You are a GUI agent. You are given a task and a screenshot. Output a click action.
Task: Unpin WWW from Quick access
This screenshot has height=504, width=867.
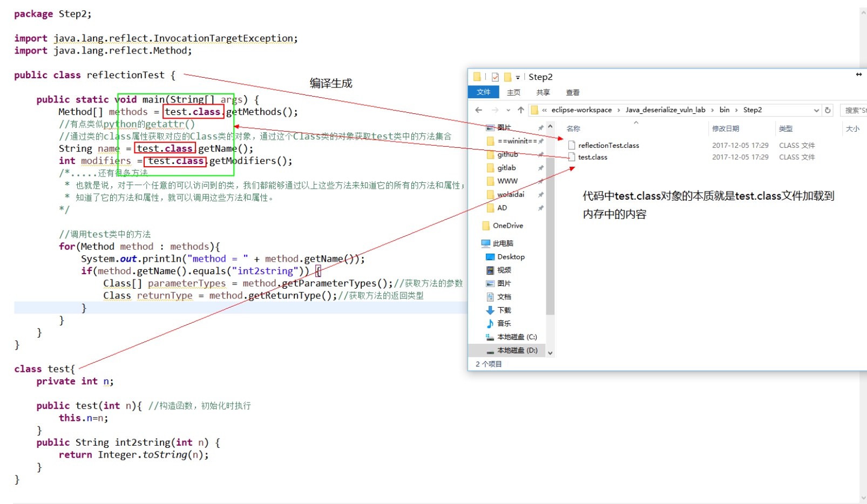541,181
